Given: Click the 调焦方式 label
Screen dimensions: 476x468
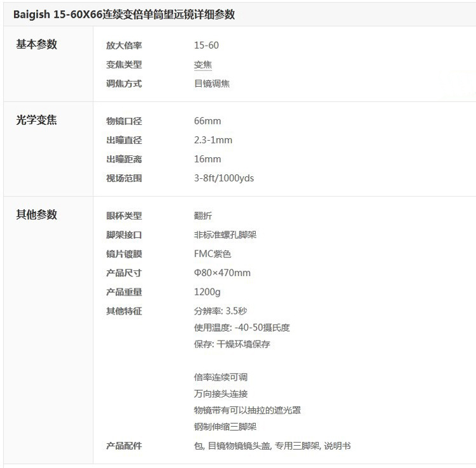Looking at the screenshot, I should 124,84.
